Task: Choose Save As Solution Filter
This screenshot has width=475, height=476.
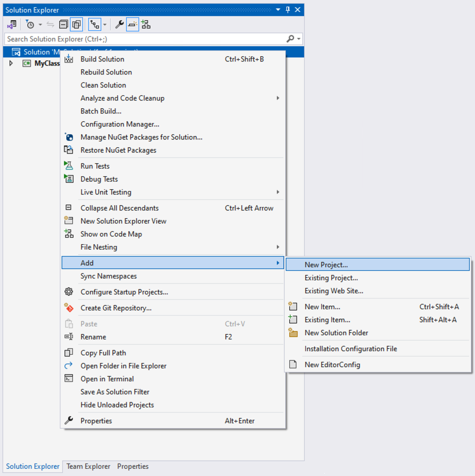Action: [173, 392]
